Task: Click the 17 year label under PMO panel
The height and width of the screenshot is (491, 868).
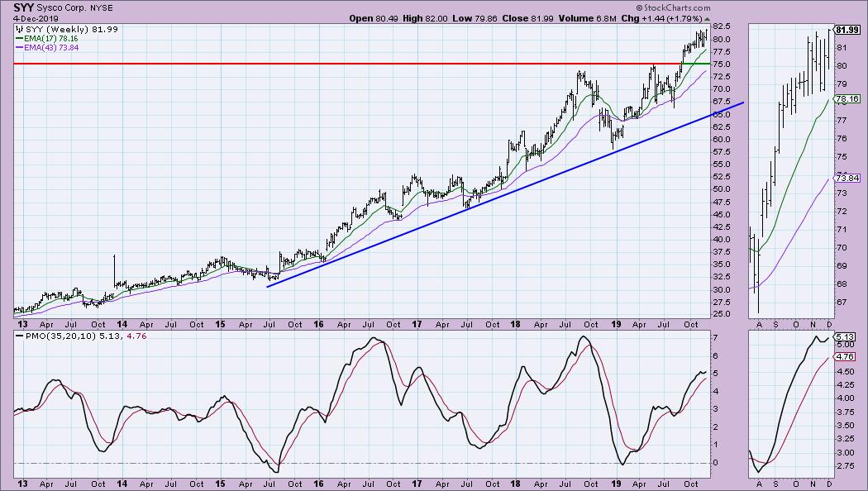Action: (417, 484)
